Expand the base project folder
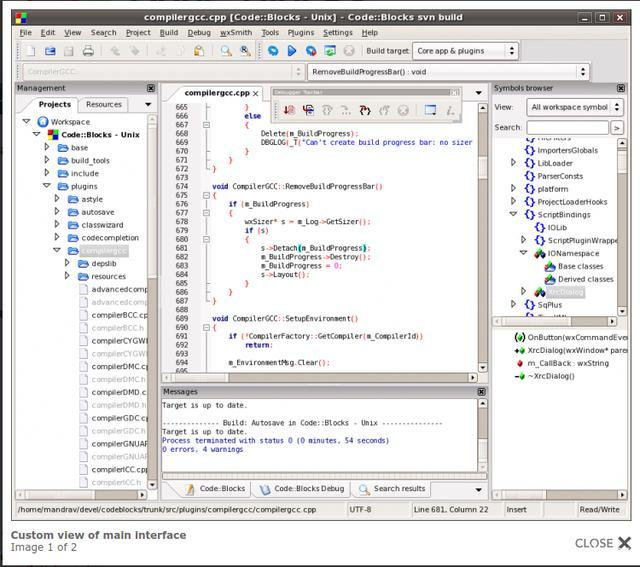640x567 pixels. tap(47, 147)
